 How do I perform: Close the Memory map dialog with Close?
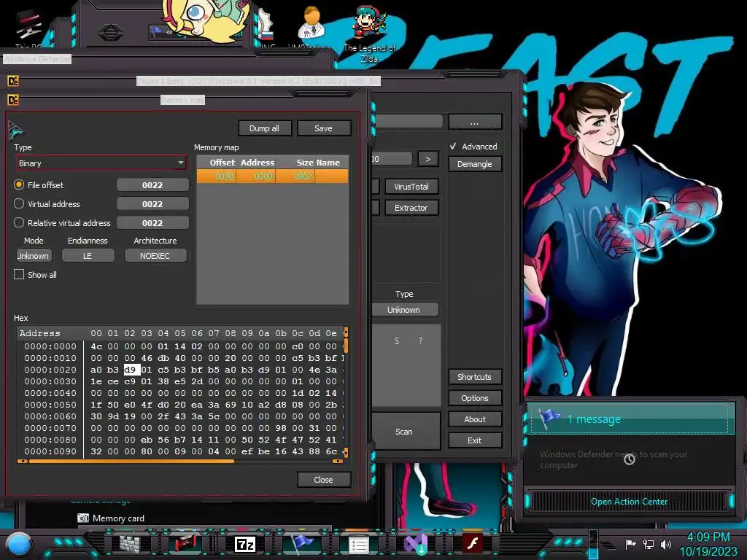(323, 480)
